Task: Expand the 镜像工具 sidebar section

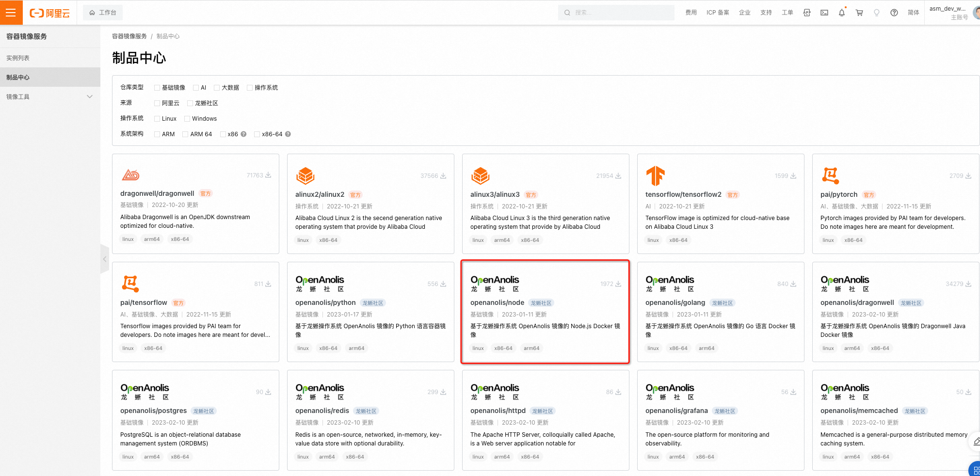Action: click(50, 96)
